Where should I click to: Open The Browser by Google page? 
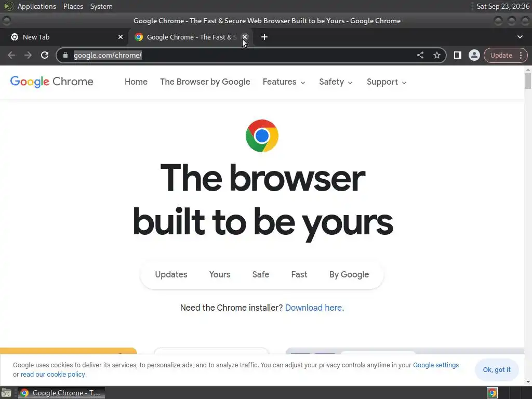pyautogui.click(x=205, y=82)
